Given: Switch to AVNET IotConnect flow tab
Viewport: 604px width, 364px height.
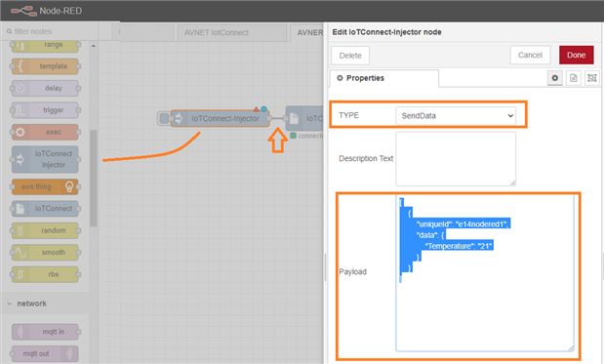Looking at the screenshot, I should (x=232, y=33).
